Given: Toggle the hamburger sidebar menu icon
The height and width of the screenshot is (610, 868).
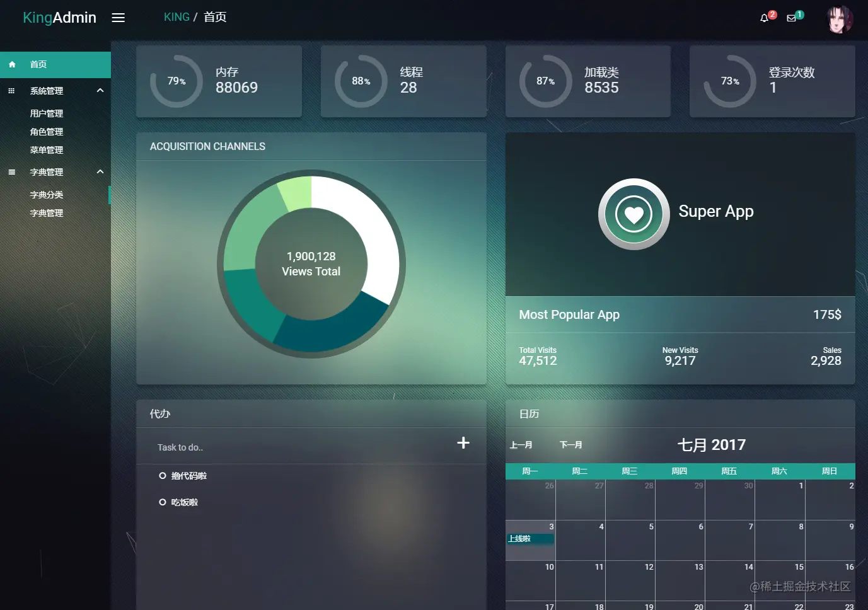Looking at the screenshot, I should pyautogui.click(x=119, y=18).
